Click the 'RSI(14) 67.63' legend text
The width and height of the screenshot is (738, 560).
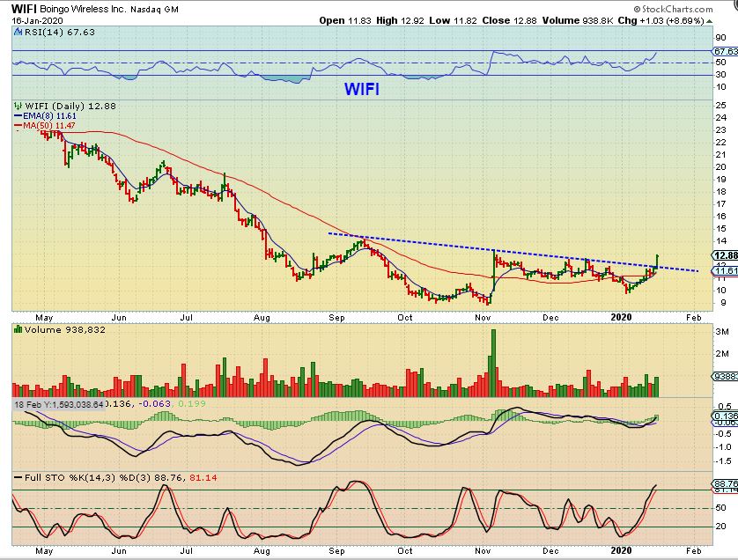pos(59,32)
